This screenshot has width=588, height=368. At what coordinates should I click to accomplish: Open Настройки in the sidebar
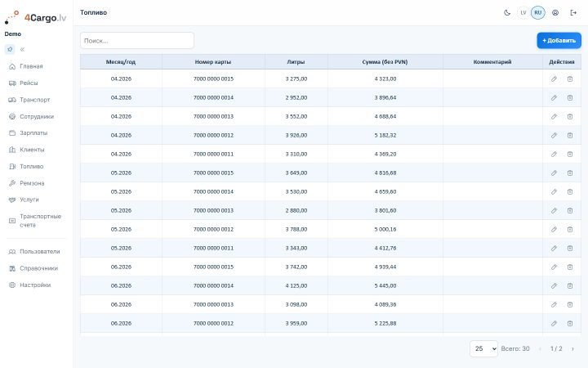(x=36, y=285)
